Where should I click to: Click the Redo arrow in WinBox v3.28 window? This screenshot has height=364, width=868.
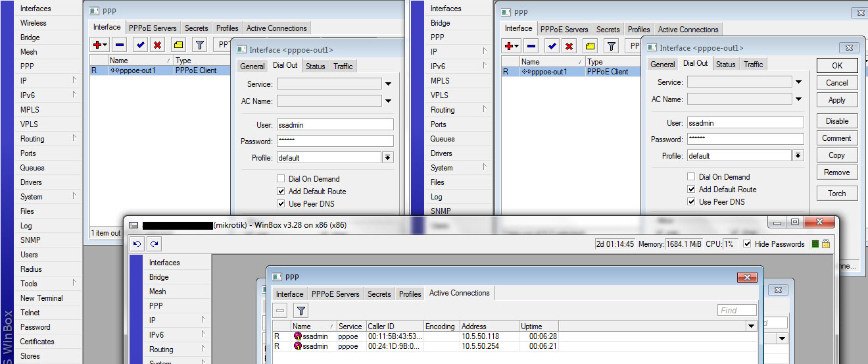[154, 244]
